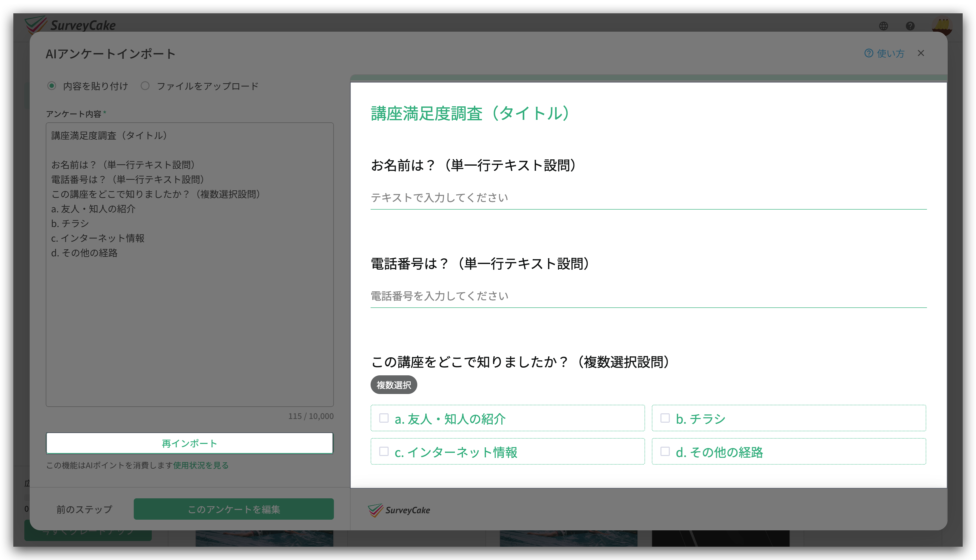The height and width of the screenshot is (560, 976).
Task: Focus the テキストで入力してください name field
Action: [x=648, y=198]
